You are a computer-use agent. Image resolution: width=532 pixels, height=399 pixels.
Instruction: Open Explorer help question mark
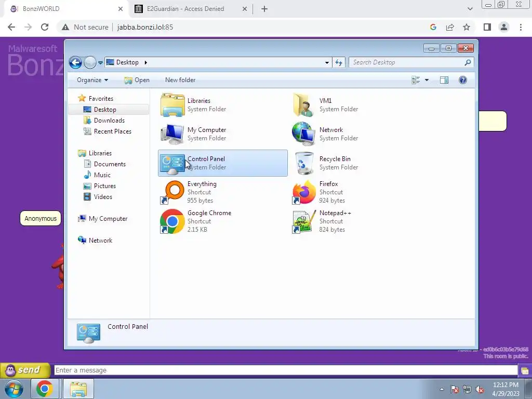click(x=463, y=80)
